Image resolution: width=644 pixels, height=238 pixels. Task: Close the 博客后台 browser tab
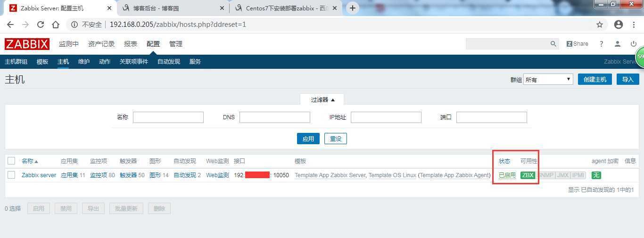223,8
